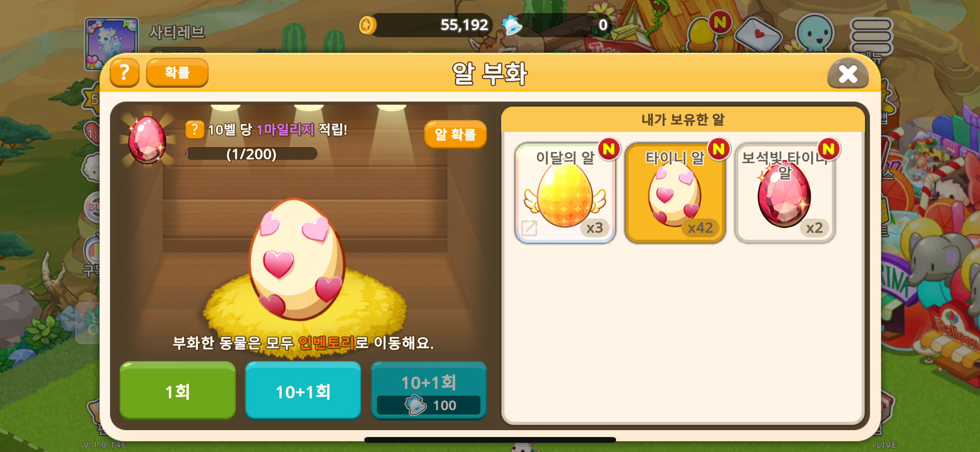Tap the gold coin currency icon
The width and height of the screenshot is (980, 452).
(x=367, y=25)
